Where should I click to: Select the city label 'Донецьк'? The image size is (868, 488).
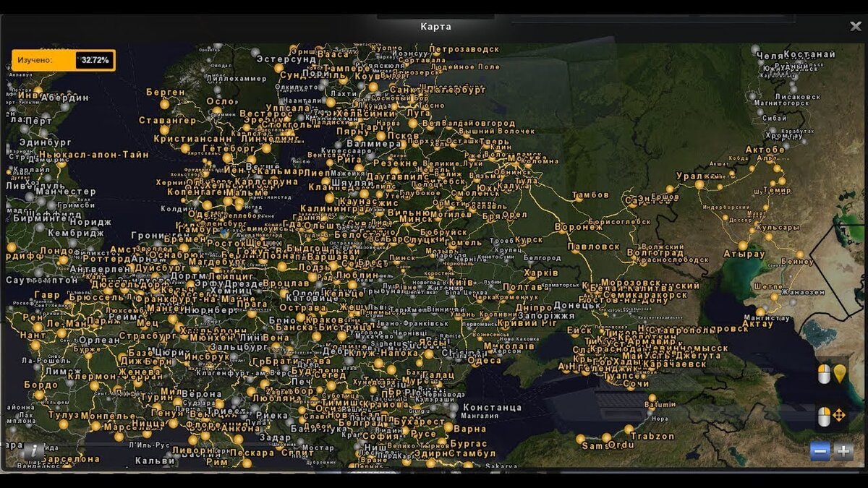click(x=578, y=306)
